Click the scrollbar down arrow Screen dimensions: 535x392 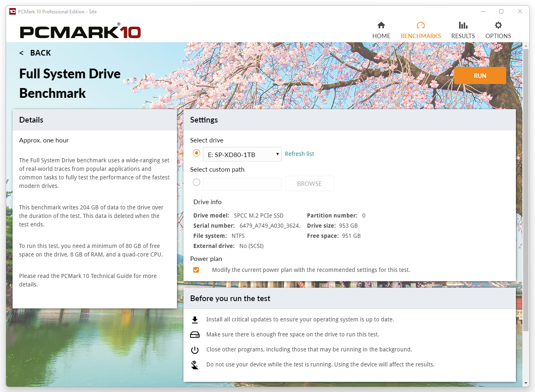tap(526, 383)
